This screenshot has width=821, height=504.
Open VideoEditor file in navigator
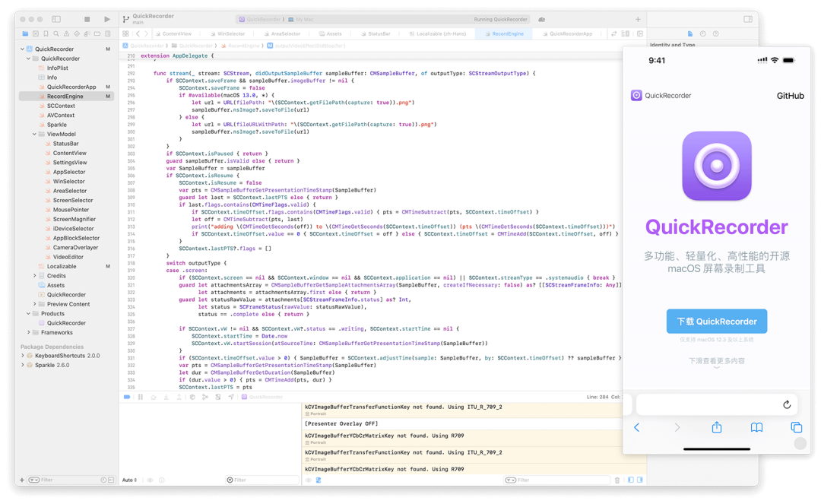coord(68,256)
